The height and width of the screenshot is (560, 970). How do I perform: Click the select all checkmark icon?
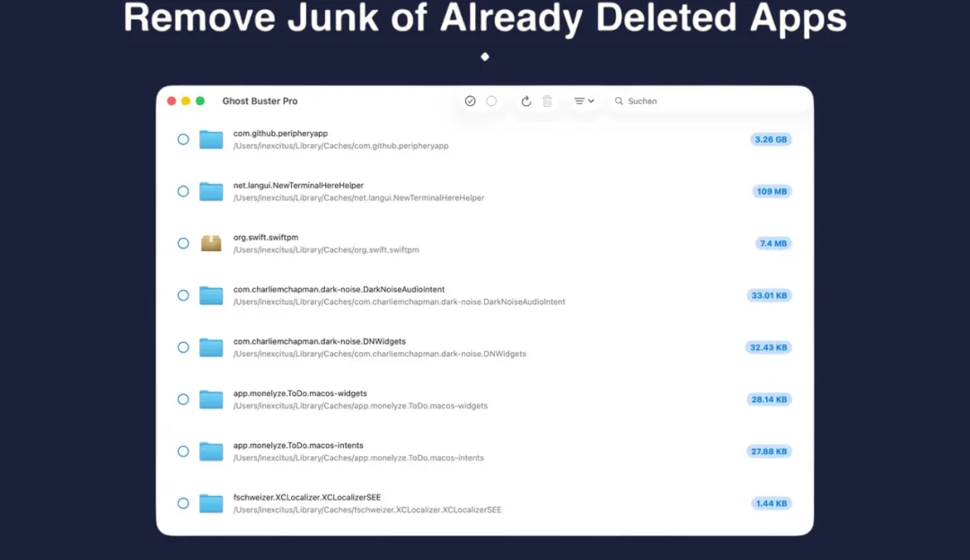tap(470, 101)
